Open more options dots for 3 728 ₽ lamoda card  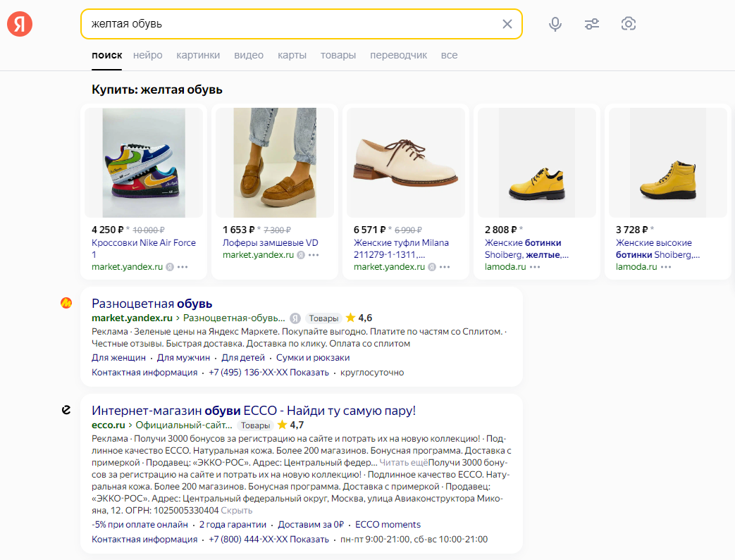pos(666,267)
